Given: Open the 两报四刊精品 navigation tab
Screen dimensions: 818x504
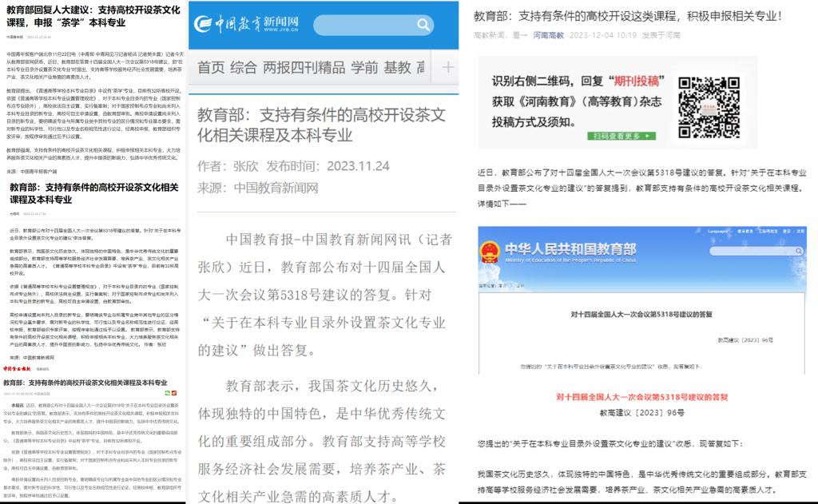Looking at the screenshot, I should point(304,67).
